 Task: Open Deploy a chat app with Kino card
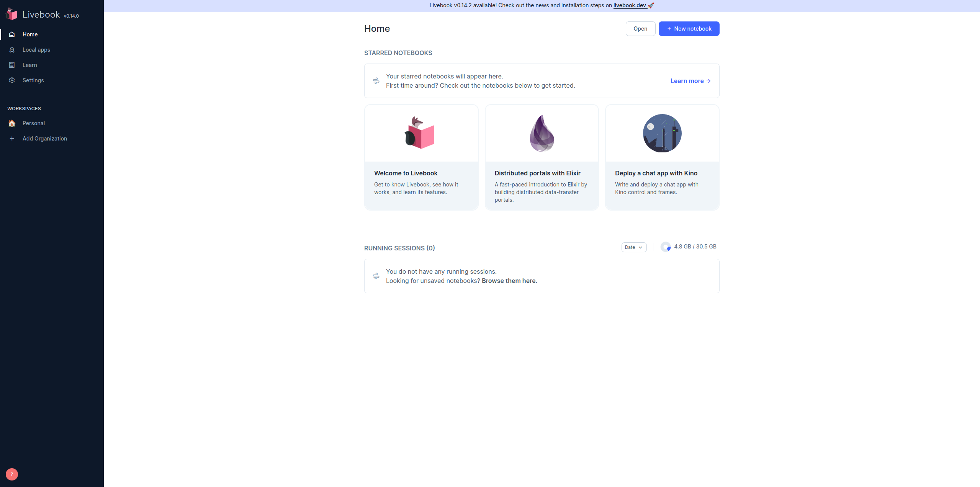tap(662, 157)
